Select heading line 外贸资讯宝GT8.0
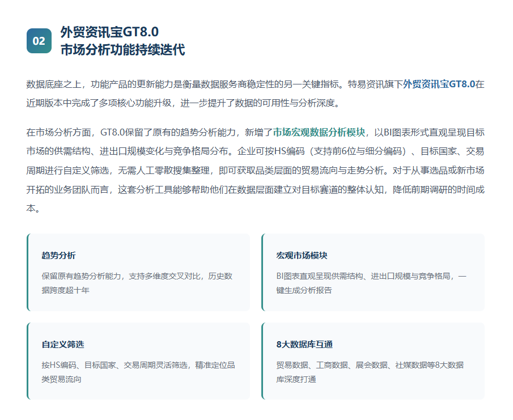Screen dimensions: 513x420 pyautogui.click(x=109, y=32)
